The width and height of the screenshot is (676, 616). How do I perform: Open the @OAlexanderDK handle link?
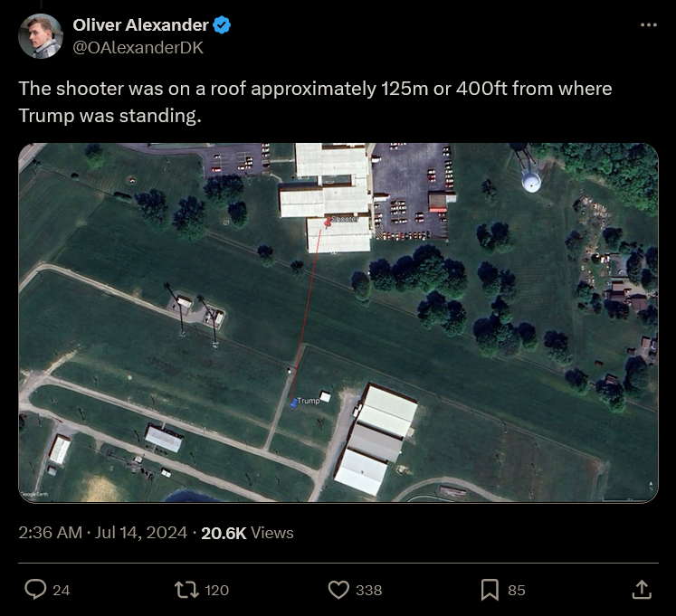pos(138,48)
